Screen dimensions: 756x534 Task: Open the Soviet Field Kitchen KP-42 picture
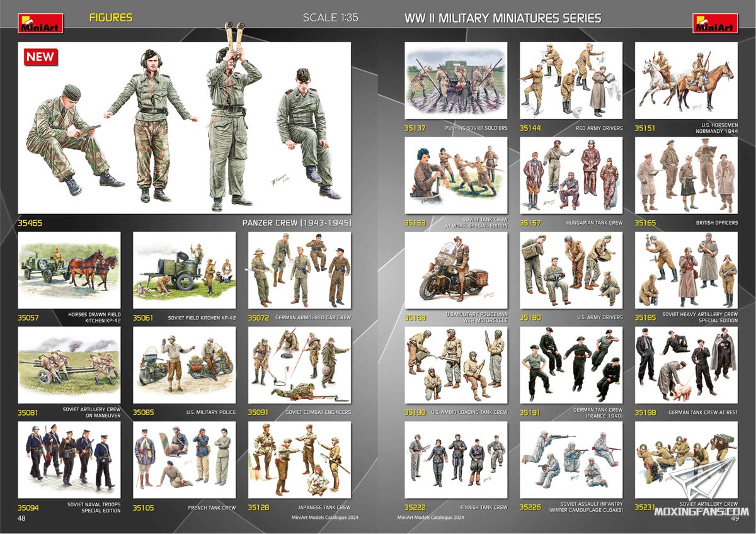(185, 270)
